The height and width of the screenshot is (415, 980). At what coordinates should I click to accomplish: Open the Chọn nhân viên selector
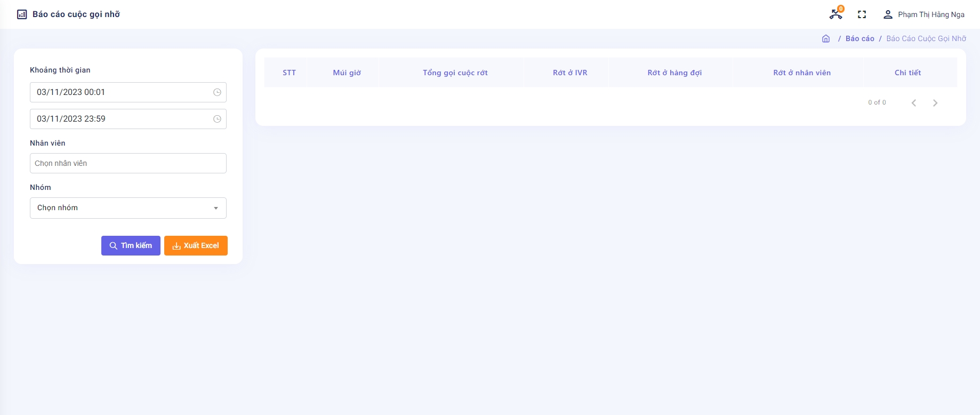point(128,163)
